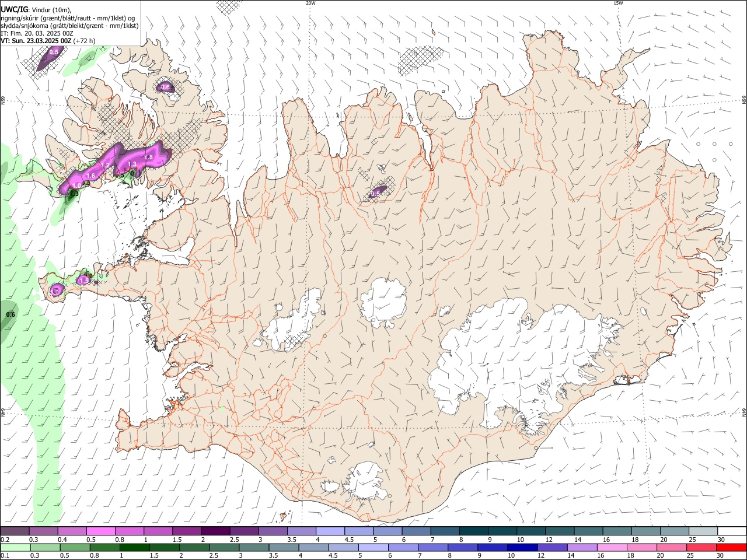Image resolution: width=747 pixels, height=560 pixels.
Task: Click the purple-blue 12–14 rain legend swatch
Action: tap(553, 547)
